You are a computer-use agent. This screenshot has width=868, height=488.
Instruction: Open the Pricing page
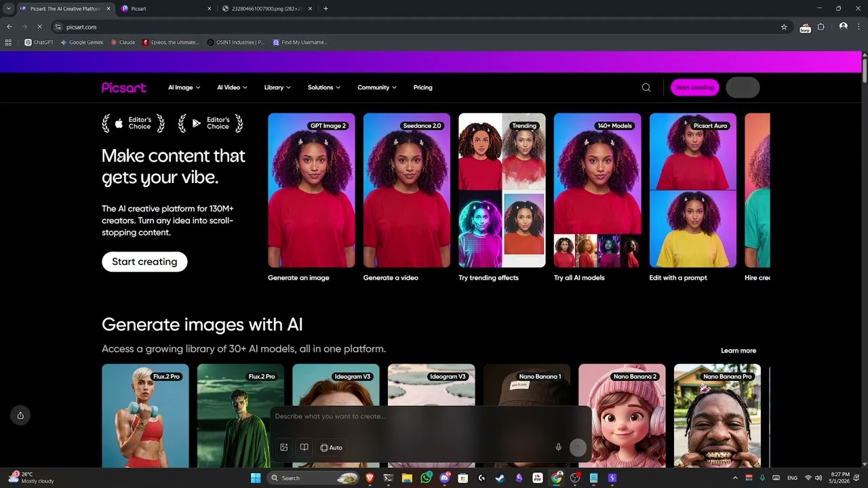click(422, 87)
